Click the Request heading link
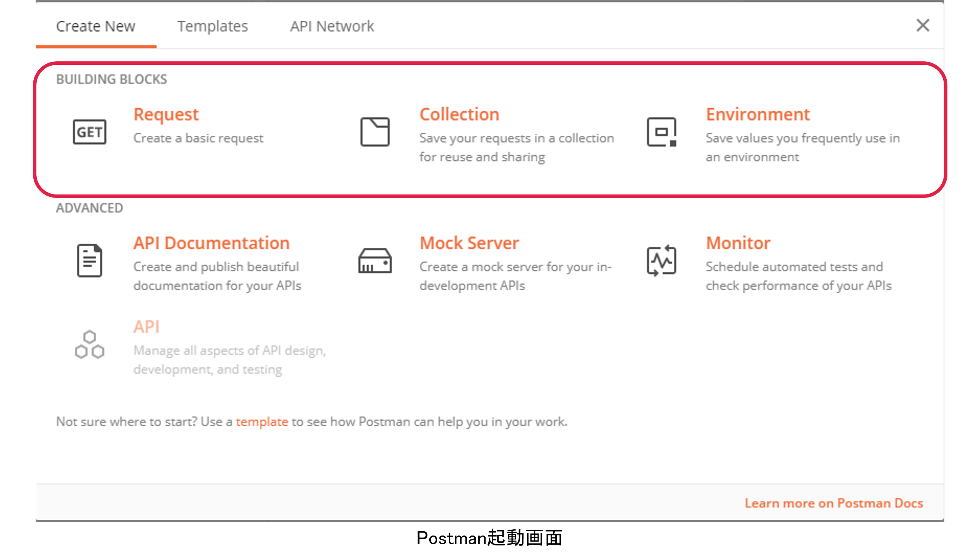This screenshot has width=980, height=560. (x=166, y=114)
